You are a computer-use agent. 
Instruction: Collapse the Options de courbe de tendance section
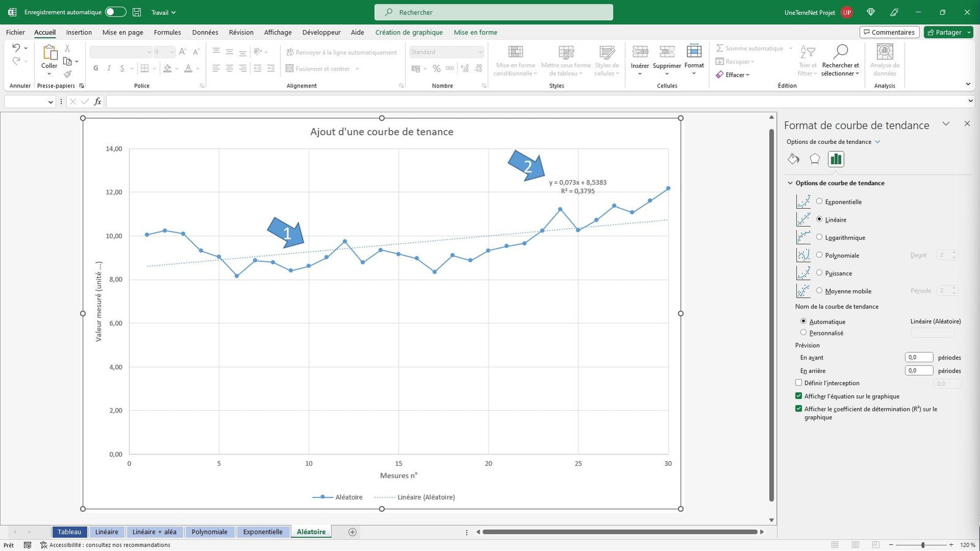[790, 182]
